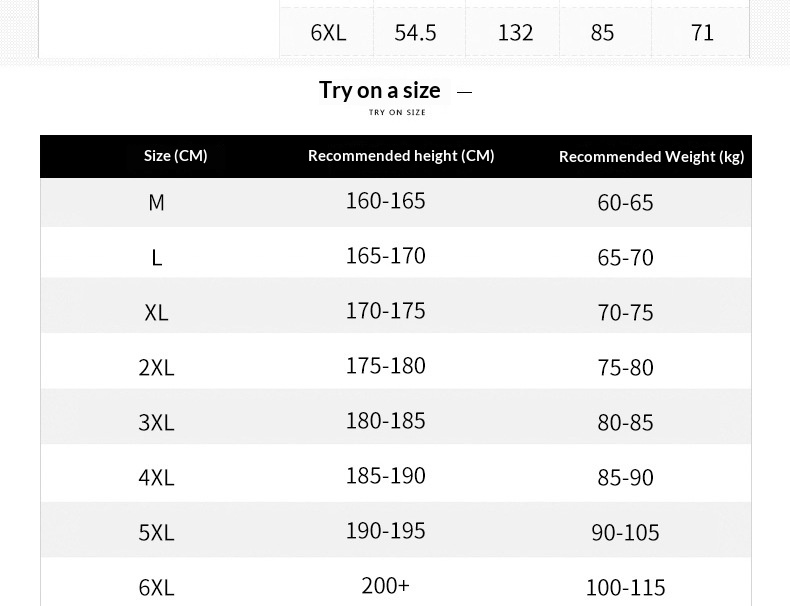Select the 165-170 height cell
Screen dimensions: 790x606
point(385,256)
